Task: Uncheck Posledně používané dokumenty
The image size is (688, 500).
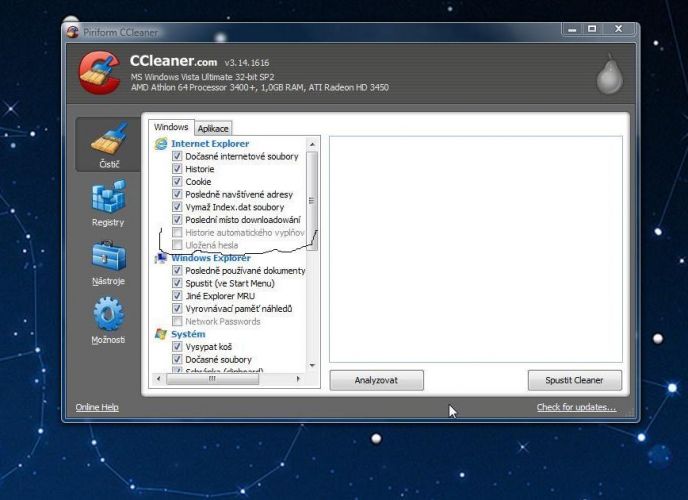Action: click(177, 271)
